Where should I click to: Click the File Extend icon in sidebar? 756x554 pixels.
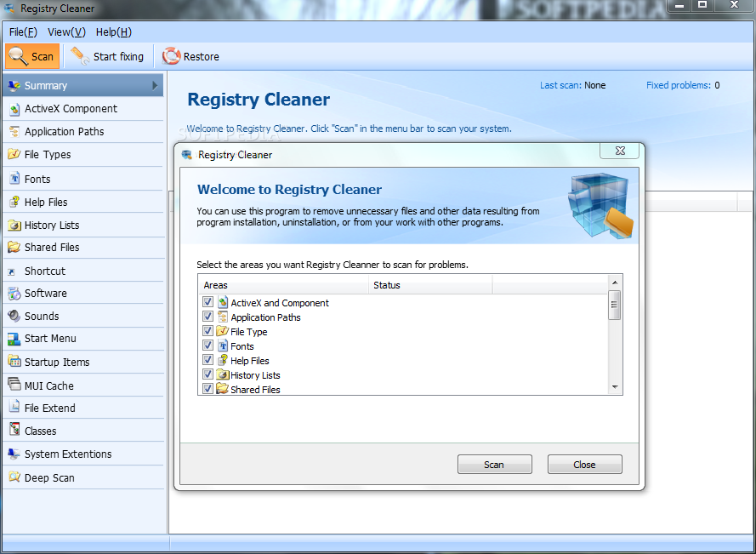pyautogui.click(x=14, y=408)
